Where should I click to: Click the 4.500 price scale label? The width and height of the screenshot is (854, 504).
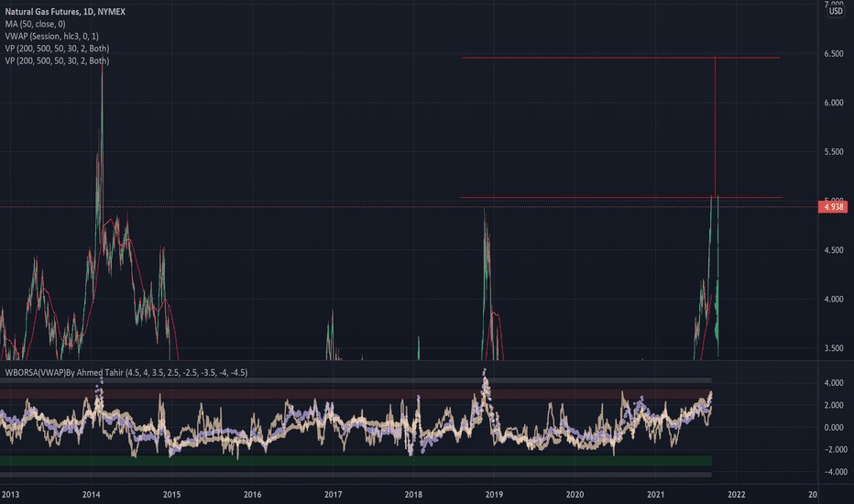pos(834,250)
